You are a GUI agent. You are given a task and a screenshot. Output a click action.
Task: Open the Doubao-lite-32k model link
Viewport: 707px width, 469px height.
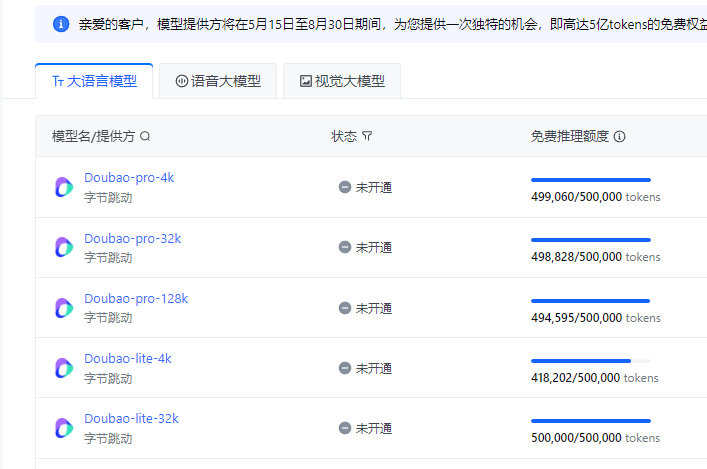[132, 418]
